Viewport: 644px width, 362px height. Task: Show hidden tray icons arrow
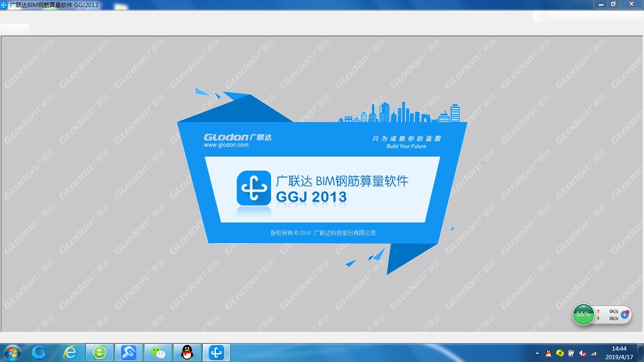[537, 353]
